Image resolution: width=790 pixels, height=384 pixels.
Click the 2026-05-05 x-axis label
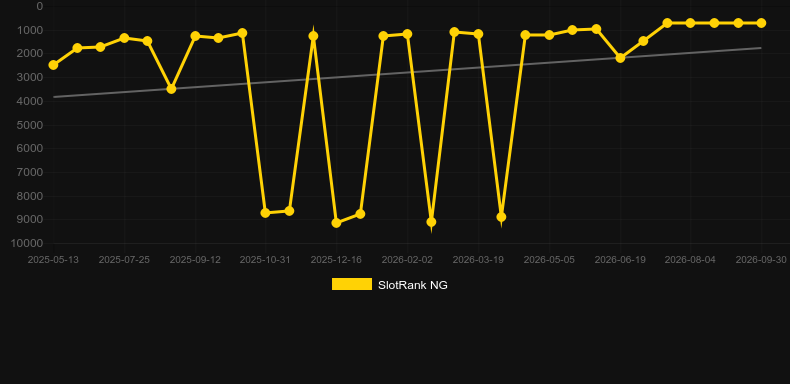click(x=549, y=260)
